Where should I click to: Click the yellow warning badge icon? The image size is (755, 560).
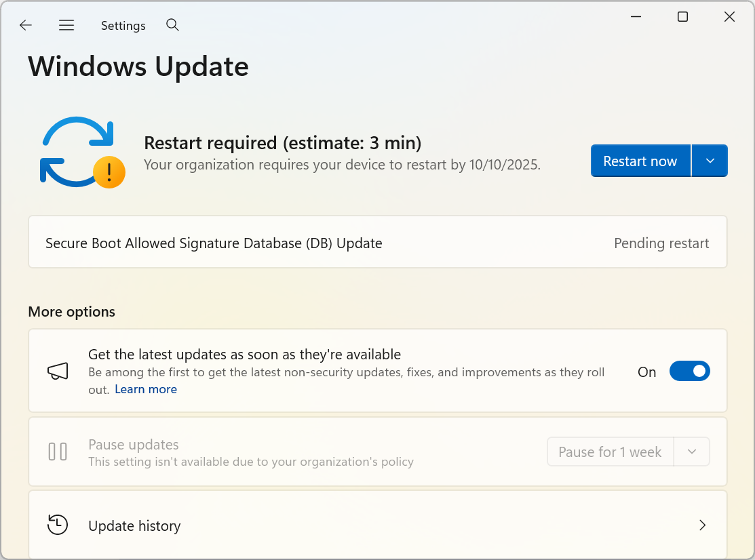coord(109,172)
